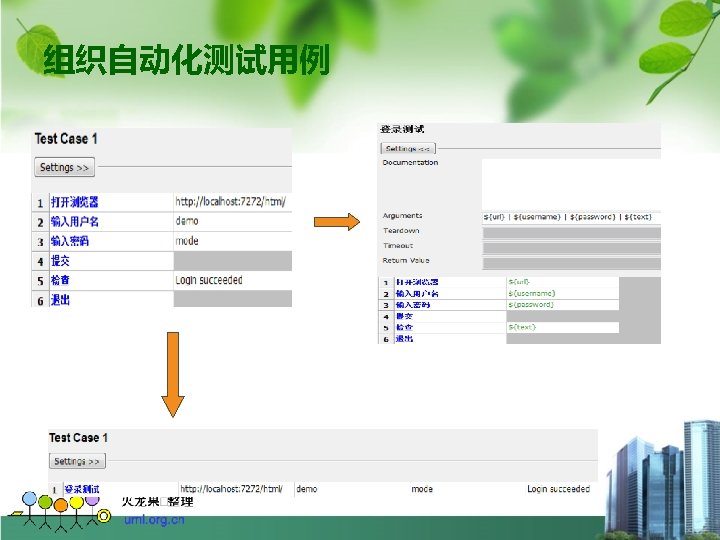Click the Login succeeded cell in the 登录测试 row

(561, 489)
